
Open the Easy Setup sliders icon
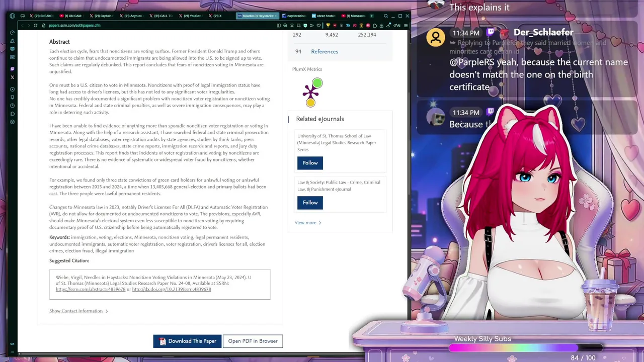tap(406, 25)
